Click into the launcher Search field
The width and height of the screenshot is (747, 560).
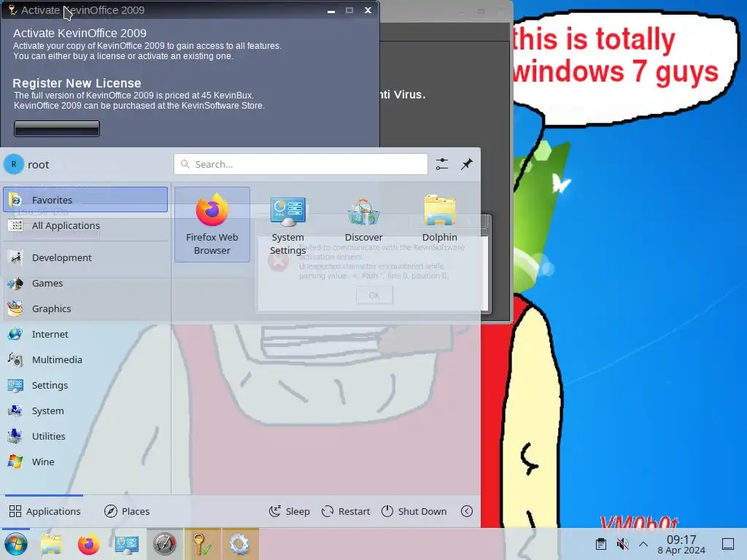301,164
